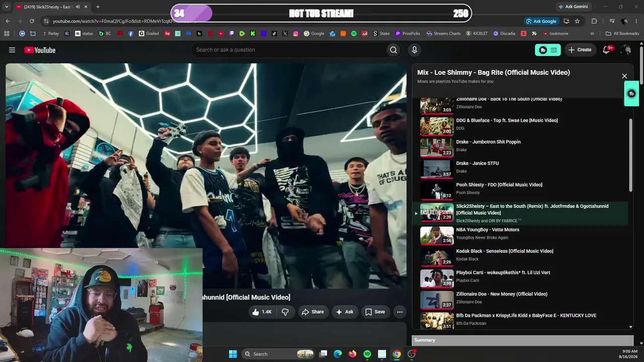The height and width of the screenshot is (362, 644).
Task: Go back to the previous page
Action: pyautogui.click(x=8, y=21)
